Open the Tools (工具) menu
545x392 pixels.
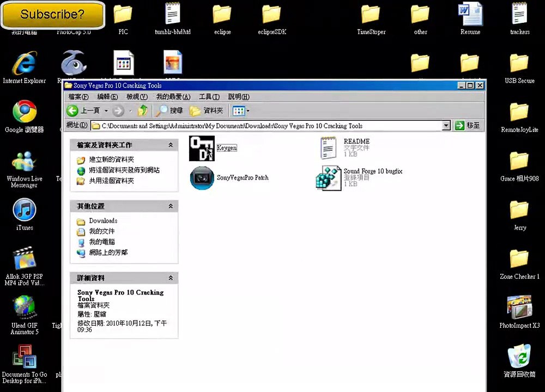point(209,97)
